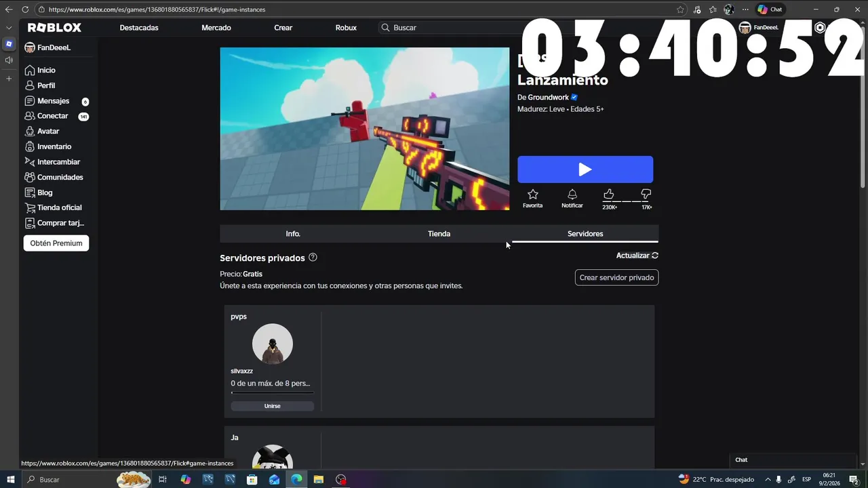Open Blog in the sidebar
This screenshot has height=488, width=868.
(39, 192)
